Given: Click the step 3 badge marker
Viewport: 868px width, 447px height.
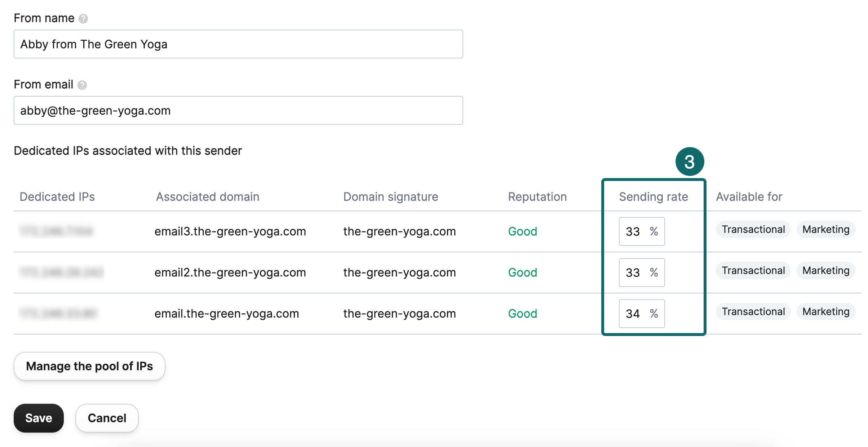Looking at the screenshot, I should 690,162.
